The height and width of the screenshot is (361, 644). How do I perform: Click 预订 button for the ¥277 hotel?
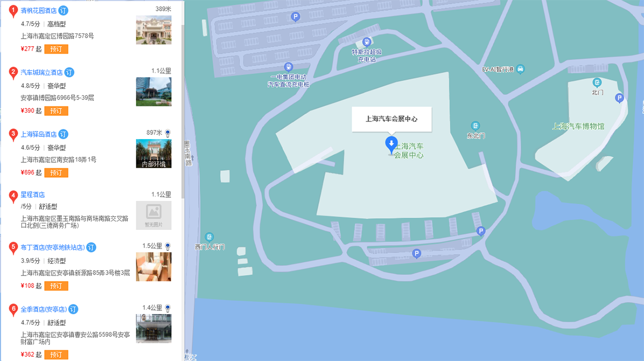tap(56, 49)
